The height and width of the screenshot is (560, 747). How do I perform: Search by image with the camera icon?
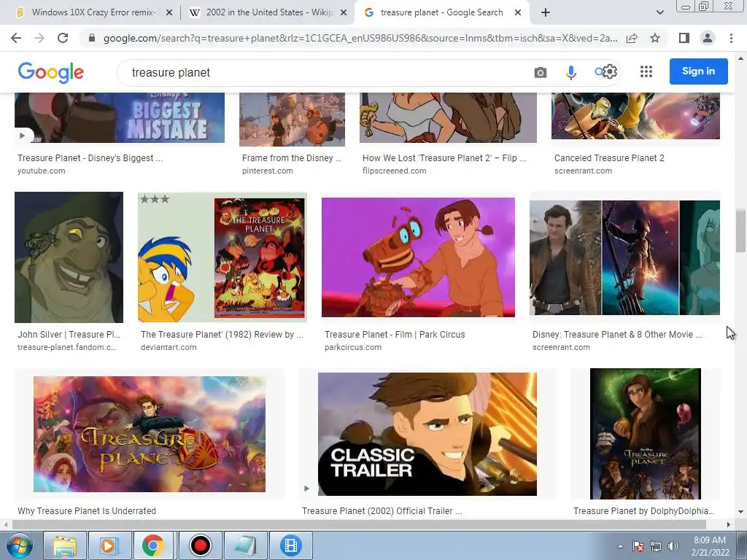pyautogui.click(x=541, y=72)
